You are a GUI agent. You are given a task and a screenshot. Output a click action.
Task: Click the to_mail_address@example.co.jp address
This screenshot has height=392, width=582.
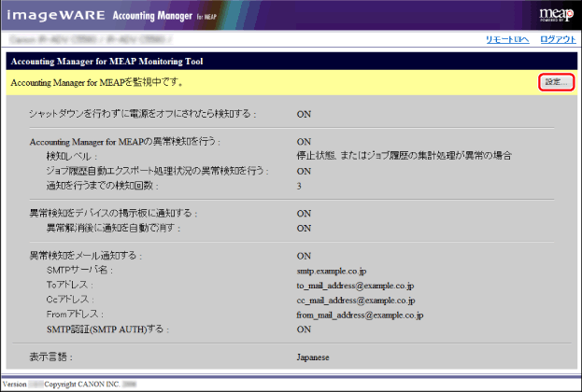(x=356, y=285)
